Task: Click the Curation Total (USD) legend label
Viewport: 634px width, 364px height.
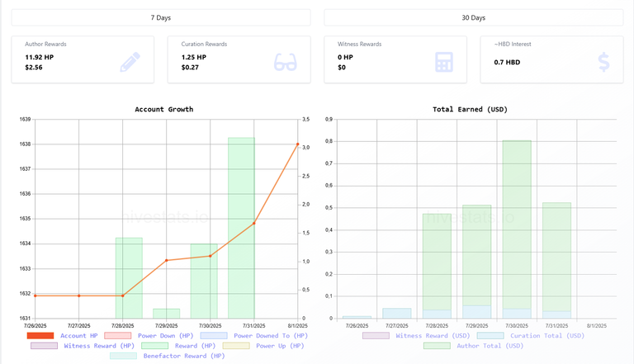Action: coord(547,336)
